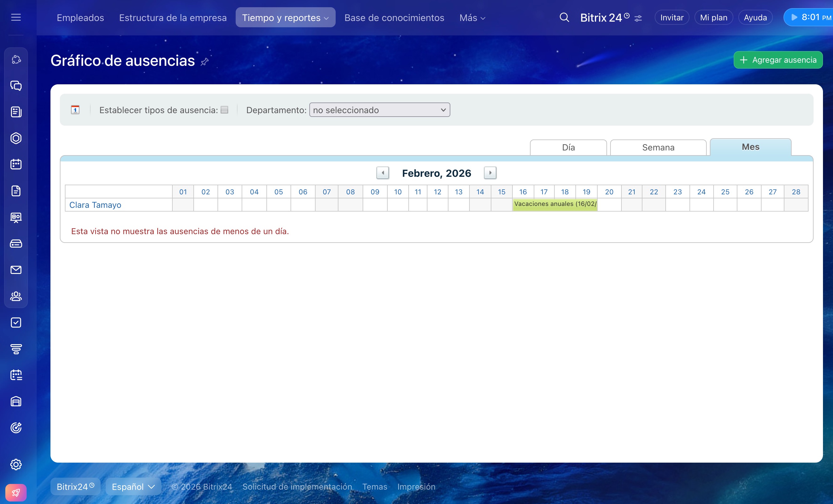The image size is (833, 504).
Task: Expand the Más menu
Action: tap(472, 18)
